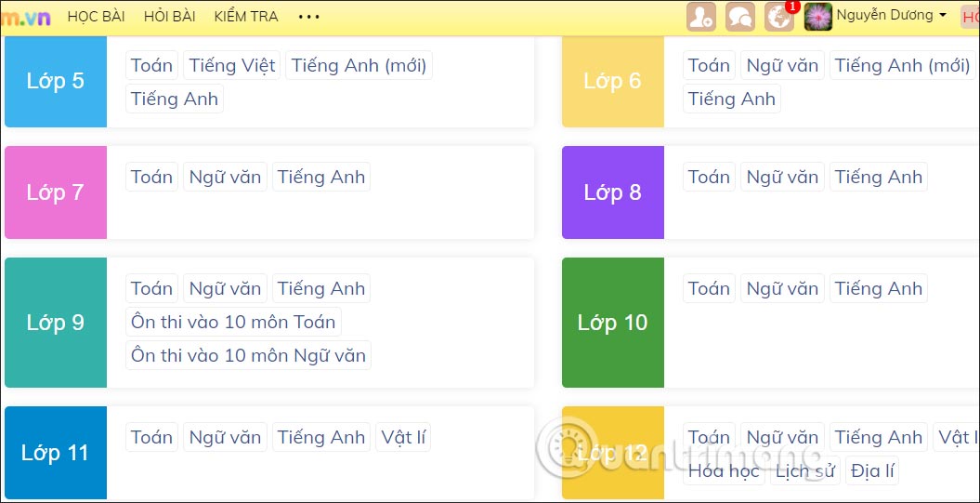Screen dimensions: 980x503
Task: Open Tiếng Anh for Lớp 7
Action: pos(321,177)
